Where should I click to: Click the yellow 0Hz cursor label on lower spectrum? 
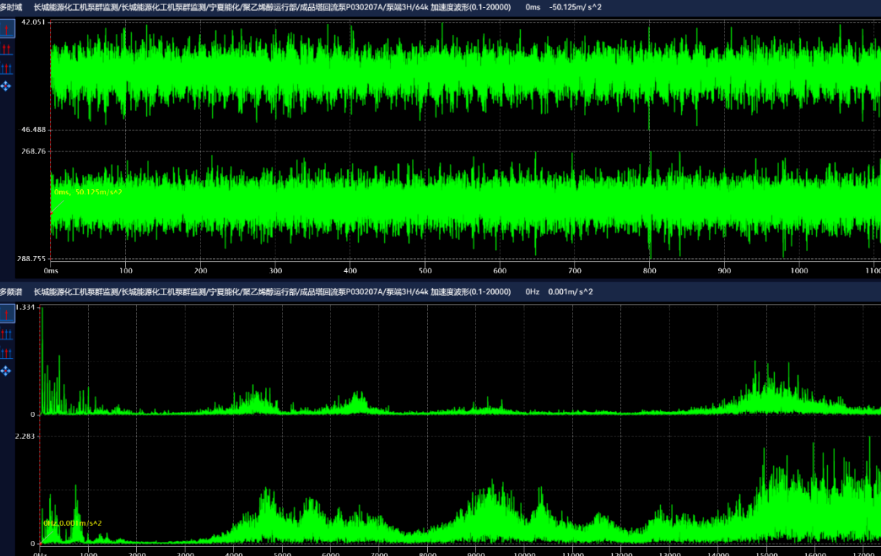click(73, 523)
